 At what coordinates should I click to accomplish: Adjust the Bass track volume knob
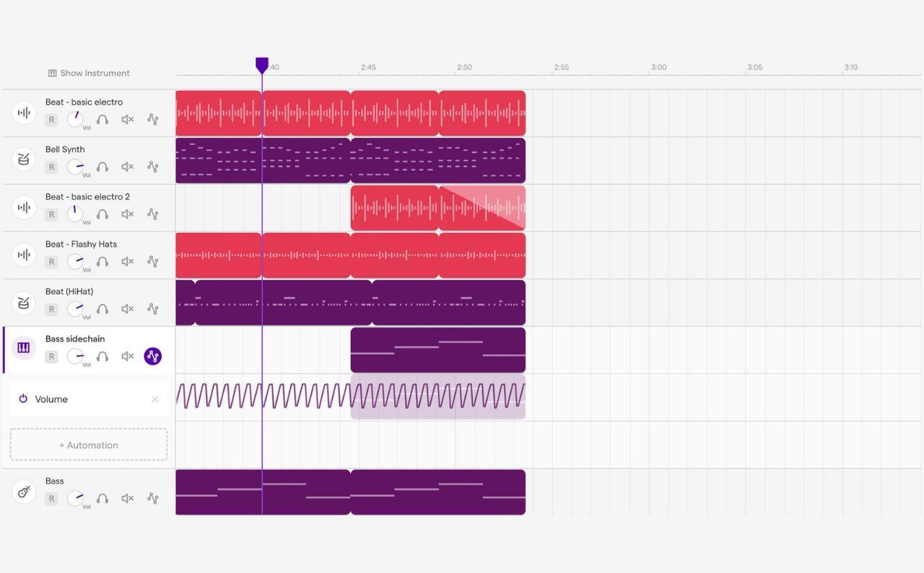pos(75,499)
